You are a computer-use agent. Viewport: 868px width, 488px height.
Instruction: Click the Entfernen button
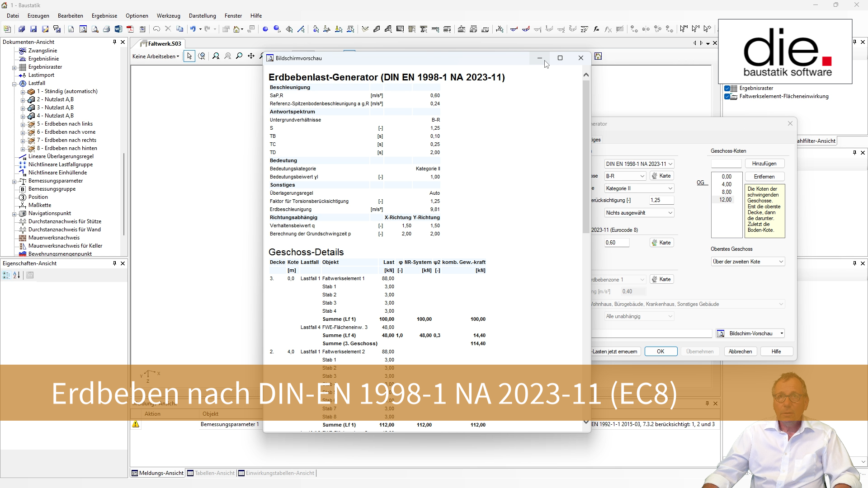coord(764,177)
